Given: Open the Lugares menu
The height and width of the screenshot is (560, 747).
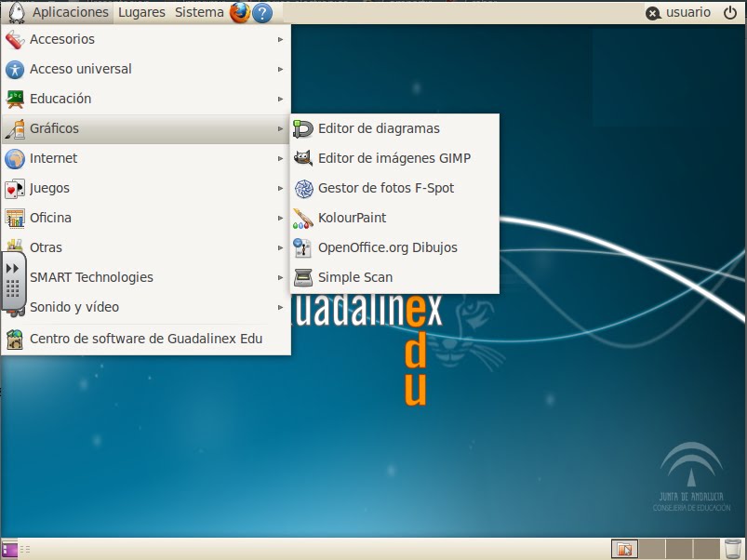Looking at the screenshot, I should [141, 12].
